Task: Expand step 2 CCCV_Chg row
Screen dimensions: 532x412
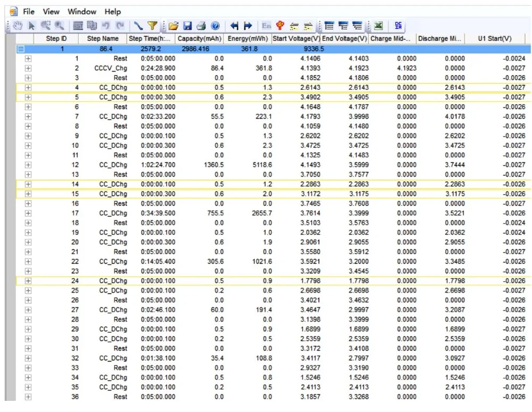Action: [28, 68]
